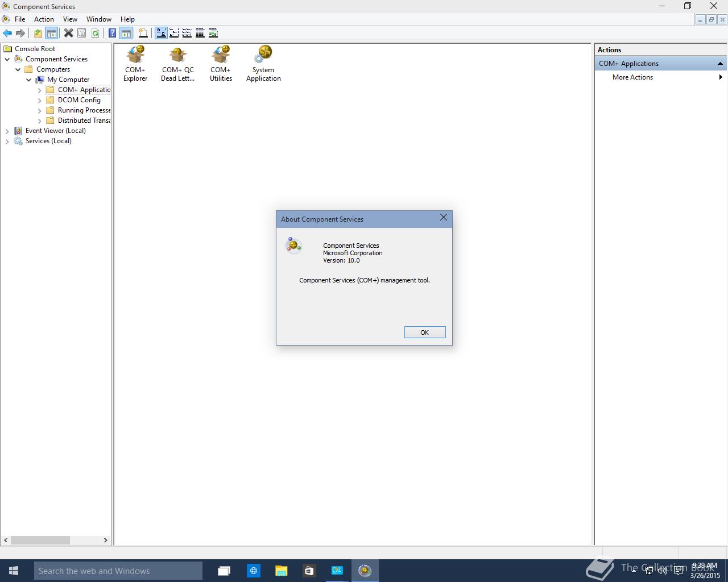The width and height of the screenshot is (728, 582).
Task: Select Event Viewer (Local) in the tree
Action: pyautogui.click(x=56, y=131)
